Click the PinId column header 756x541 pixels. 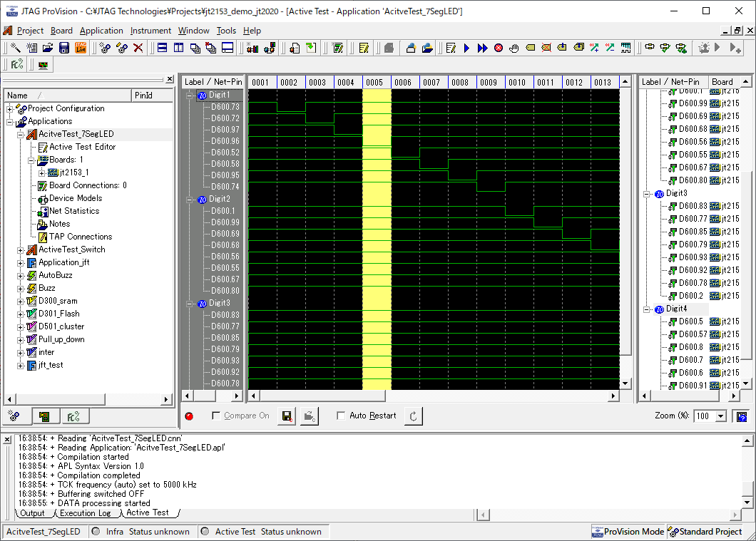pyautogui.click(x=152, y=96)
